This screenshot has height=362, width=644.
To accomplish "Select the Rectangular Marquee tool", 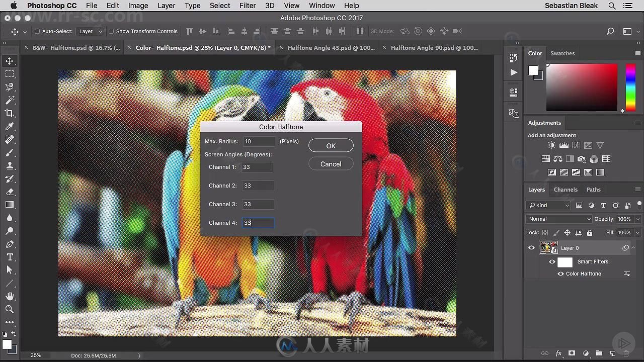I will [x=10, y=74].
